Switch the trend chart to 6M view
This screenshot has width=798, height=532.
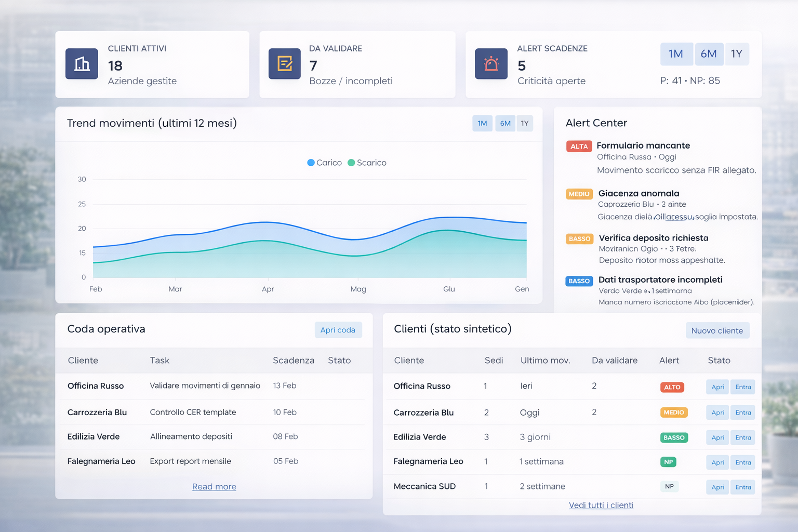(504, 123)
